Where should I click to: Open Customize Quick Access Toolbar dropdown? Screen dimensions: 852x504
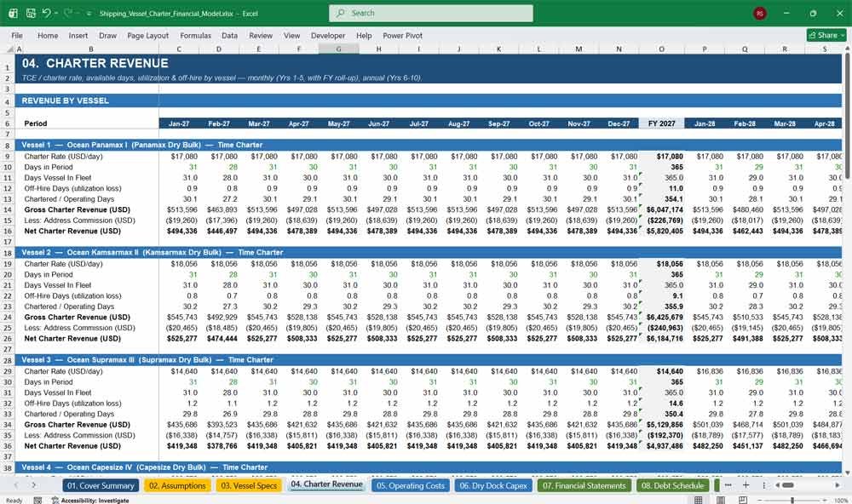coord(89,14)
